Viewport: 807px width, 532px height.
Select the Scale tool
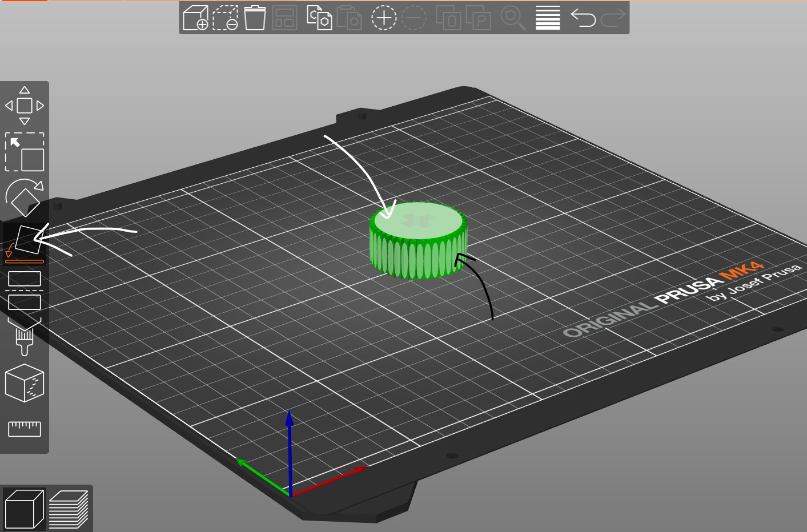point(25,152)
